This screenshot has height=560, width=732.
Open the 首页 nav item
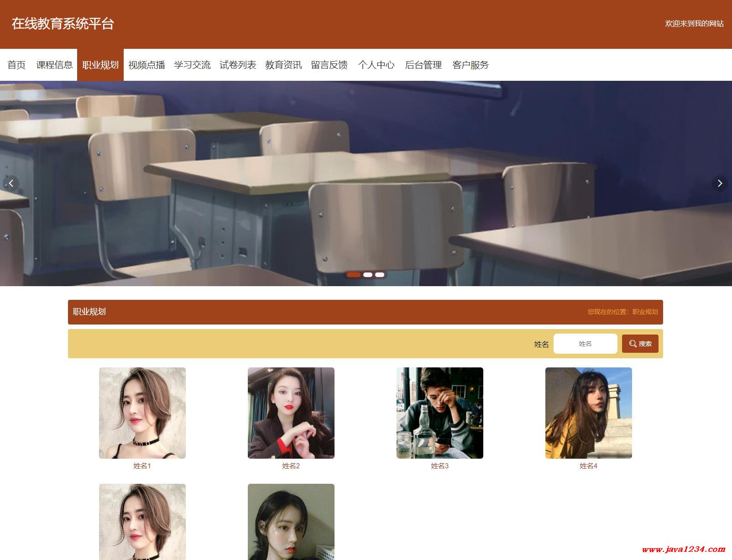click(16, 65)
